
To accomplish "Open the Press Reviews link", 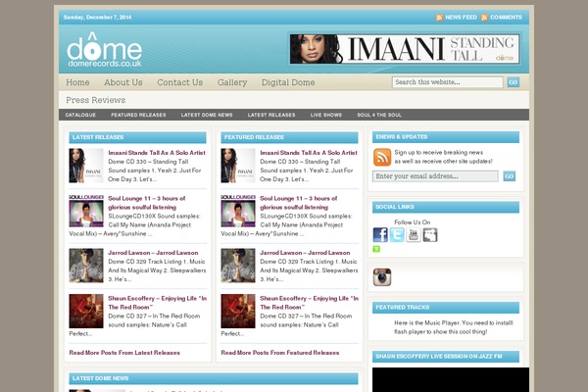I will tap(96, 100).
